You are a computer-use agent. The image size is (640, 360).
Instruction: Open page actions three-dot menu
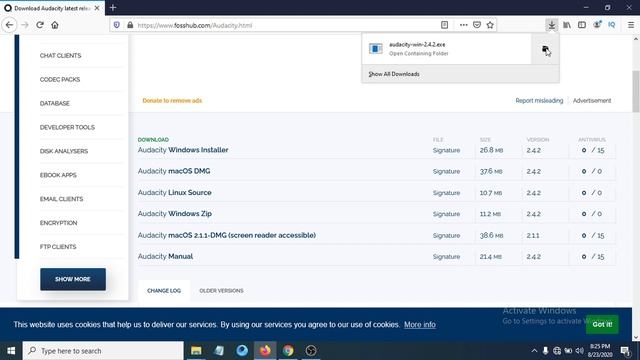pyautogui.click(x=463, y=25)
